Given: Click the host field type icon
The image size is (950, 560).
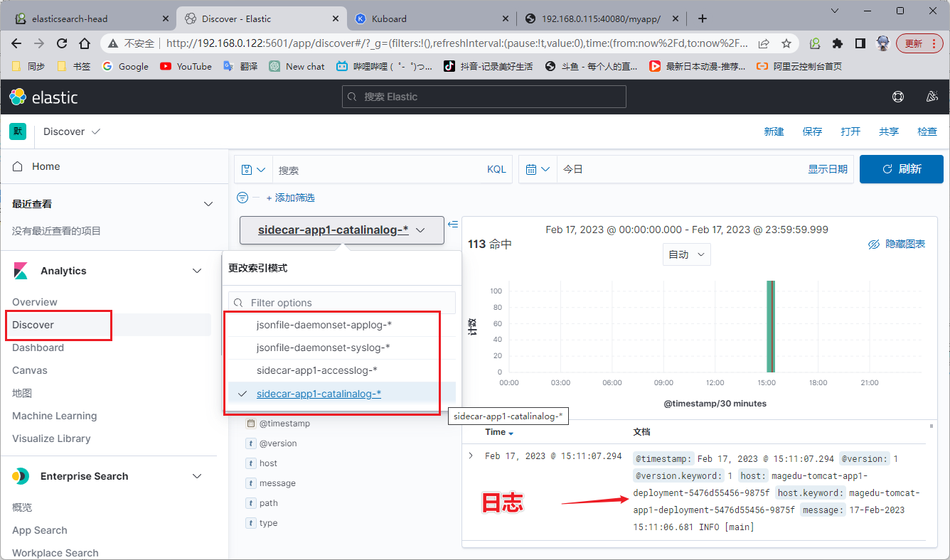Looking at the screenshot, I should 250,463.
